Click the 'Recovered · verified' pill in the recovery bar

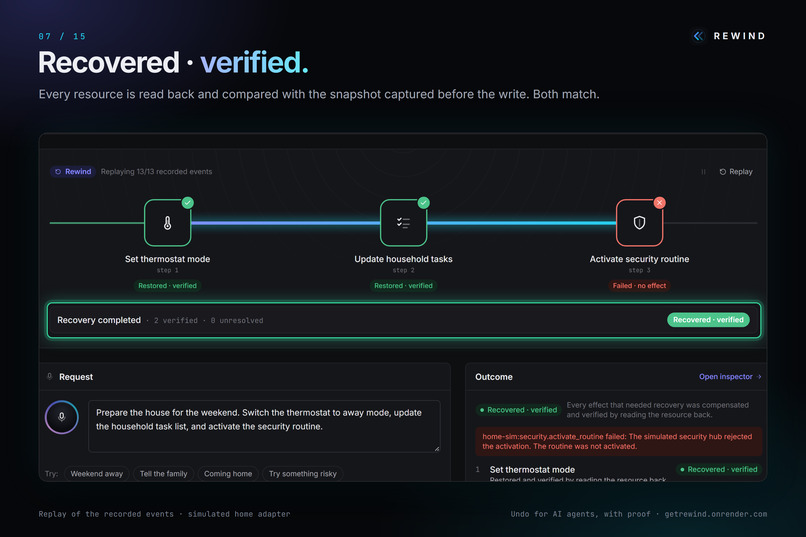click(708, 320)
